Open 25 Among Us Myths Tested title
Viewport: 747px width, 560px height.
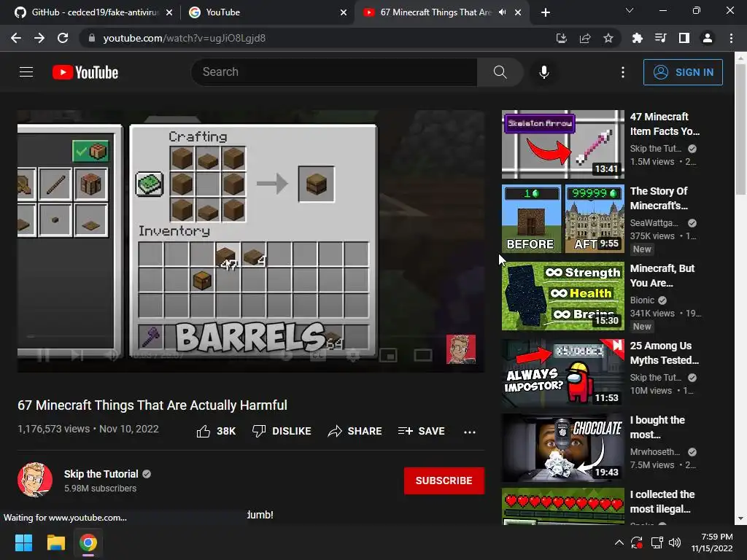664,353
